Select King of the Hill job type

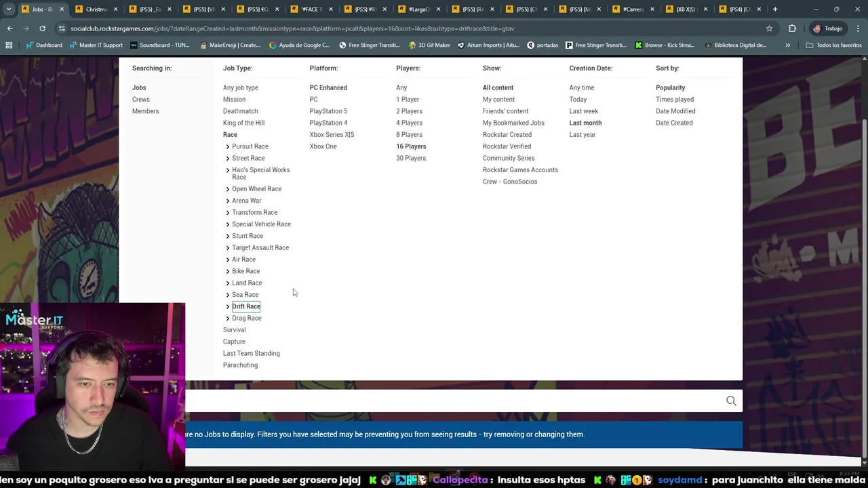(243, 123)
